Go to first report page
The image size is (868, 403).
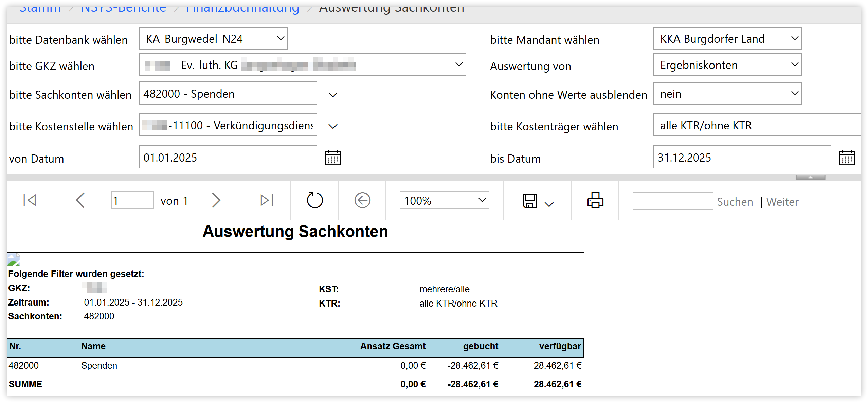30,200
